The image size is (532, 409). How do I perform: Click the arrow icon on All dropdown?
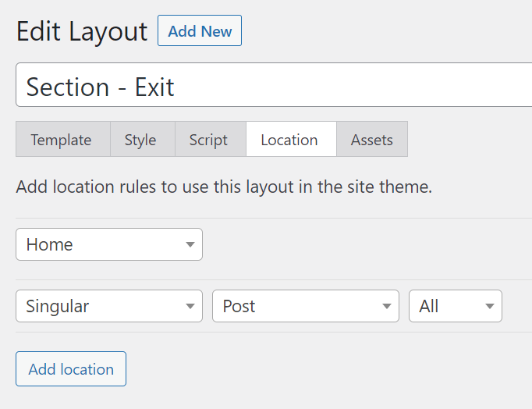pos(489,307)
